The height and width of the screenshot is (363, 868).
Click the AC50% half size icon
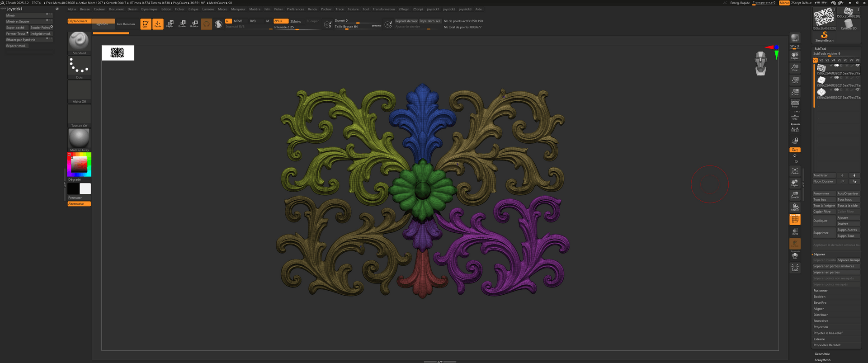795,92
